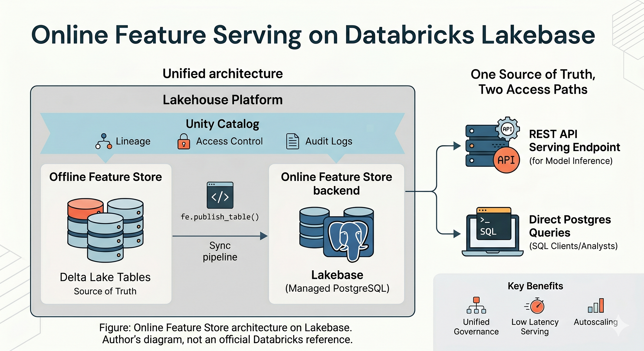Click the Unified Governance hierarchy icon
The width and height of the screenshot is (644, 351).
(476, 305)
